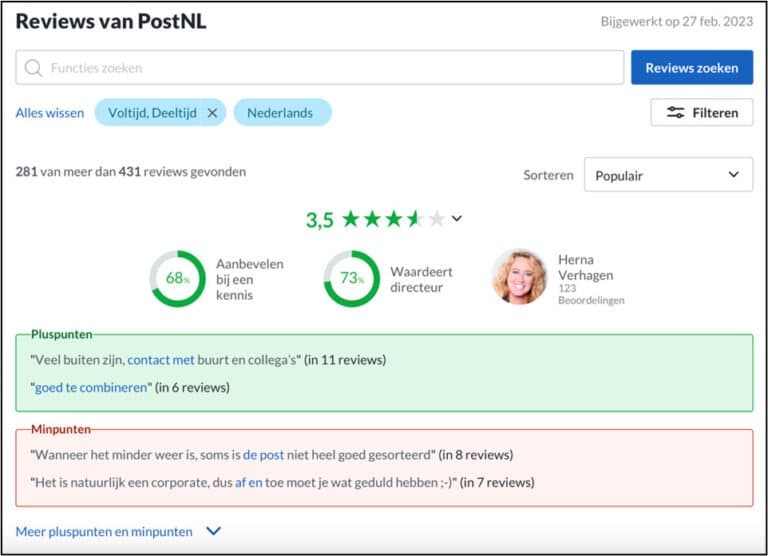Image resolution: width=768 pixels, height=556 pixels.
Task: Click the 68% Aanbevelen progress circle
Action: click(177, 279)
